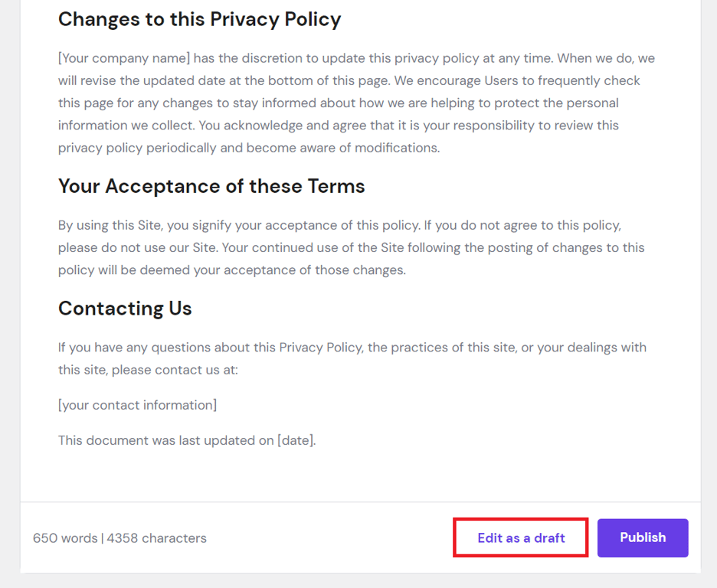Click the 4358 characters count label
This screenshot has width=717, height=588.
[156, 538]
